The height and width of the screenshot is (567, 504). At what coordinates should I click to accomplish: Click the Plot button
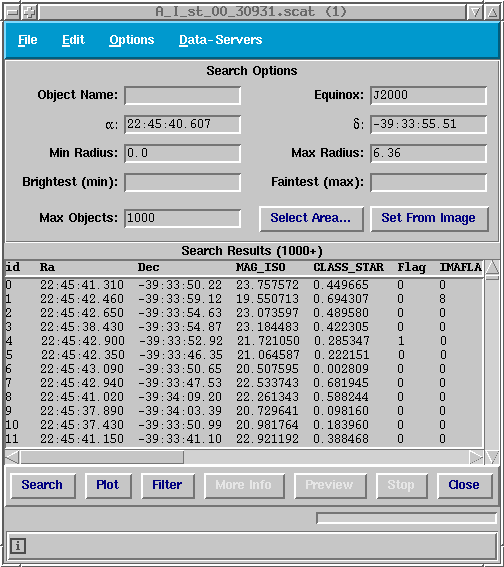pos(108,485)
